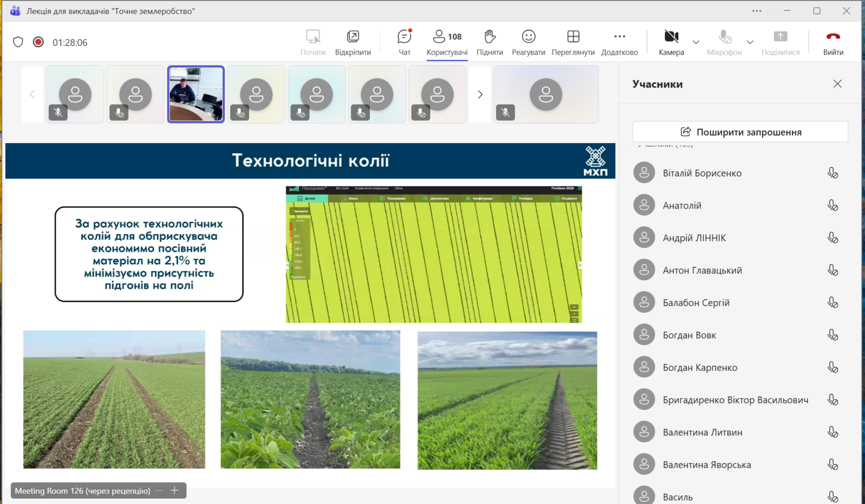Image resolution: width=865 pixels, height=504 pixels.
Task: Open the Reactions (Реагувати) menu
Action: [528, 42]
